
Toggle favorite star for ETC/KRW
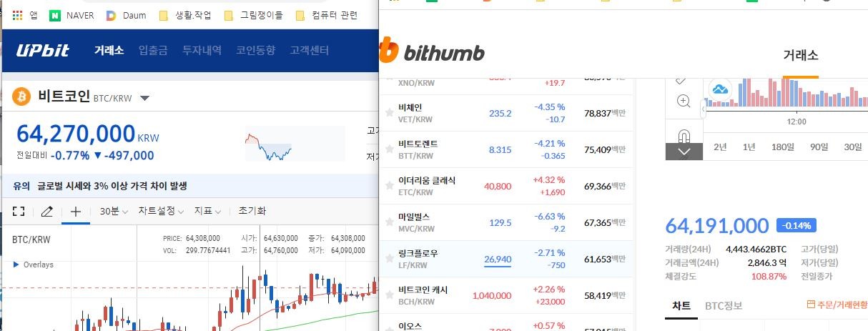click(390, 186)
